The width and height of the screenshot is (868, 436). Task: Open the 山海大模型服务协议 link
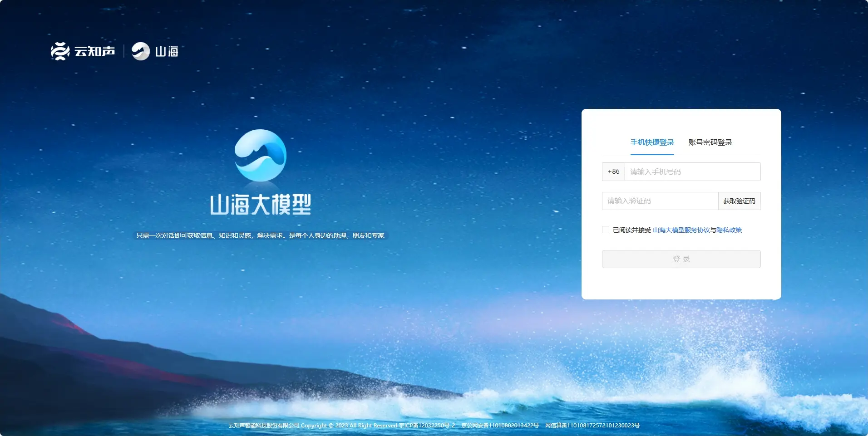(681, 230)
